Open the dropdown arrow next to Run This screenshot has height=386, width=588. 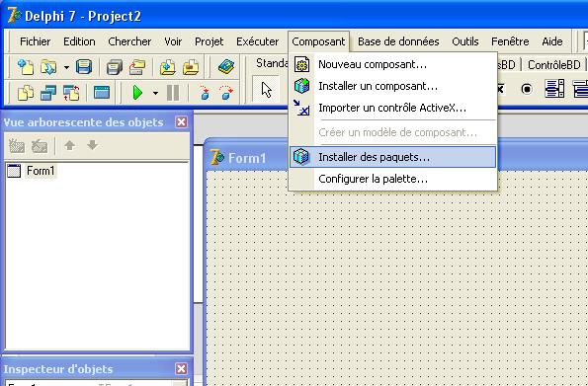(x=155, y=93)
